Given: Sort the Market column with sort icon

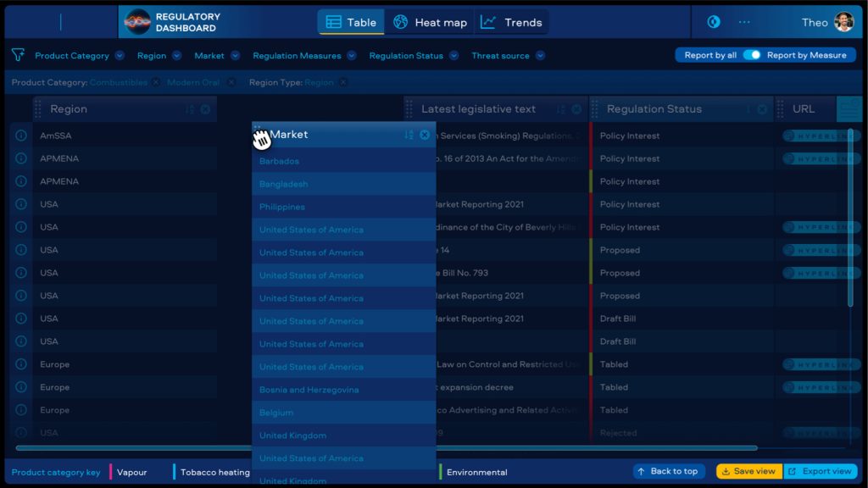Looking at the screenshot, I should pyautogui.click(x=409, y=135).
